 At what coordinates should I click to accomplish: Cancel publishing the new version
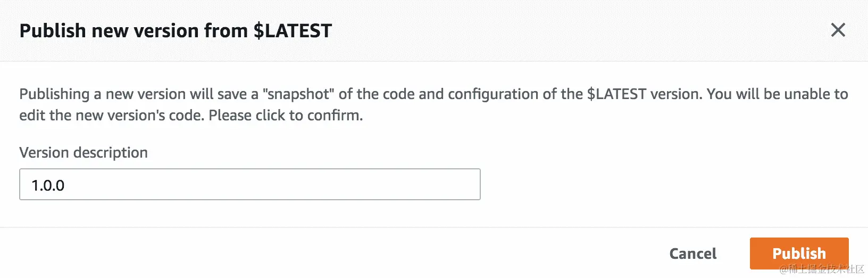click(692, 254)
